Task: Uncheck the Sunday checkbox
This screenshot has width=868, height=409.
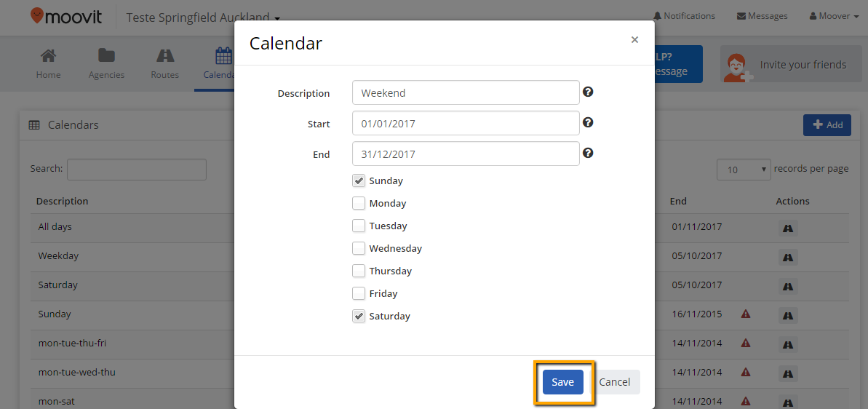Action: click(359, 180)
